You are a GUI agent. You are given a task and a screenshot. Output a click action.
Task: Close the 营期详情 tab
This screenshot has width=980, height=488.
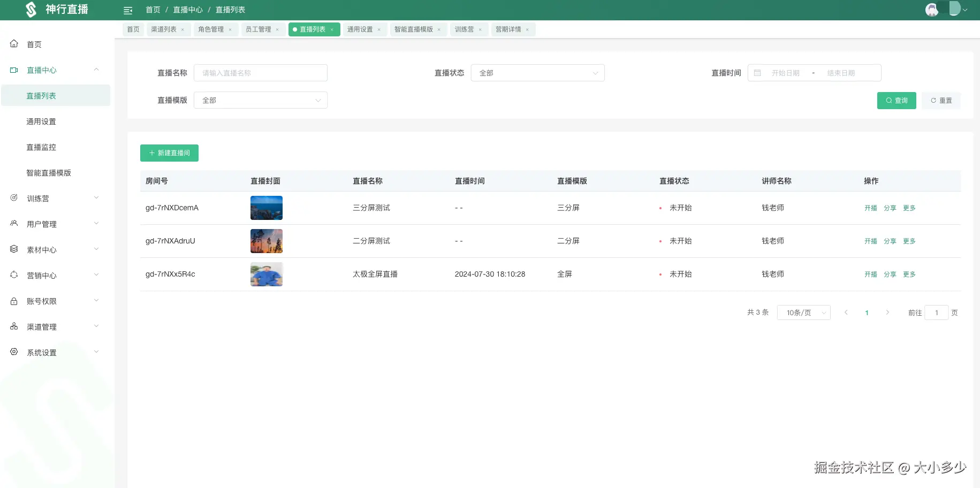[x=527, y=29]
